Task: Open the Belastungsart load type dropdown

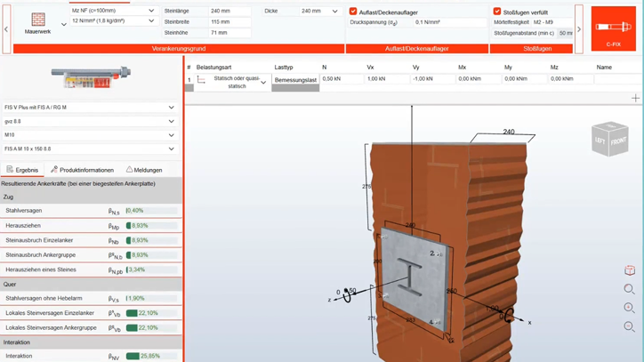Action: coord(237,82)
